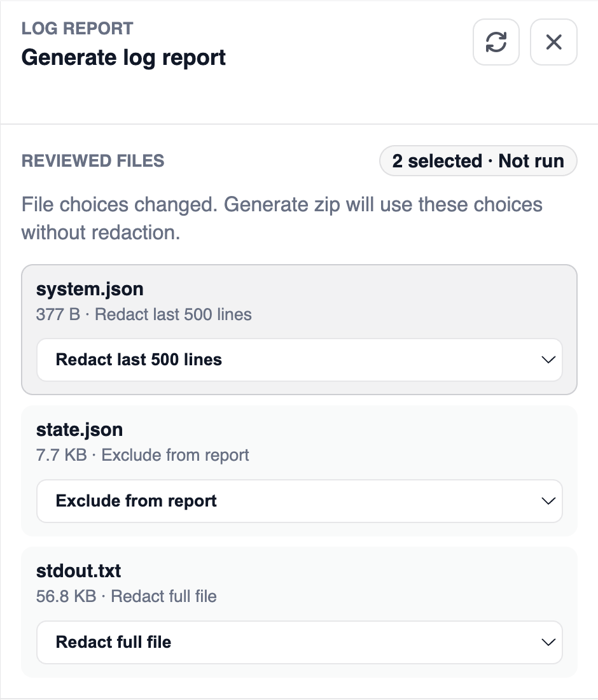Click the '56.8 KB · Redact full file' subtitle
598x700 pixels.
[x=127, y=596]
